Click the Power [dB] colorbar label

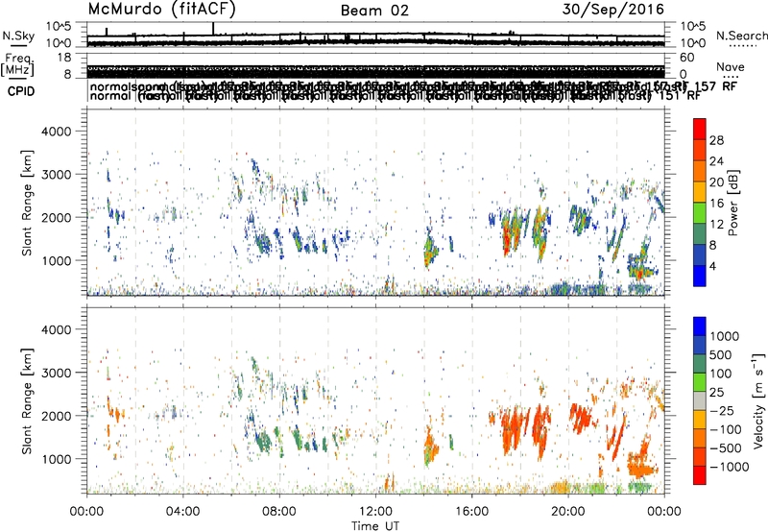point(732,203)
